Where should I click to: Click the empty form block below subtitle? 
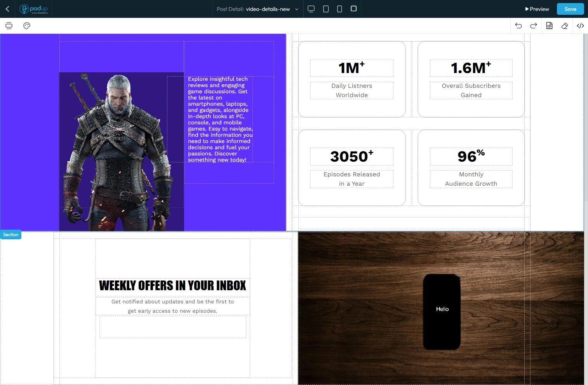[172, 327]
